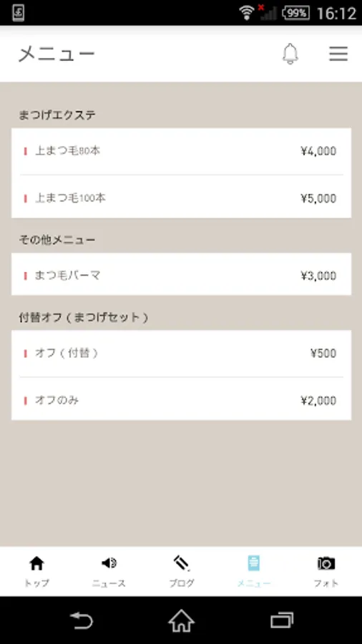This screenshot has height=644, width=362.
Task: Select the メニュー document icon
Action: tap(254, 563)
